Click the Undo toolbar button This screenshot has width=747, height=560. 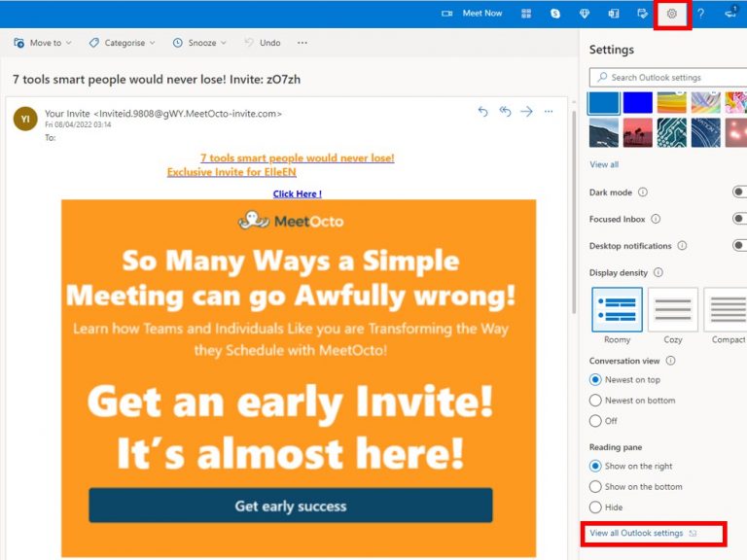coord(263,43)
